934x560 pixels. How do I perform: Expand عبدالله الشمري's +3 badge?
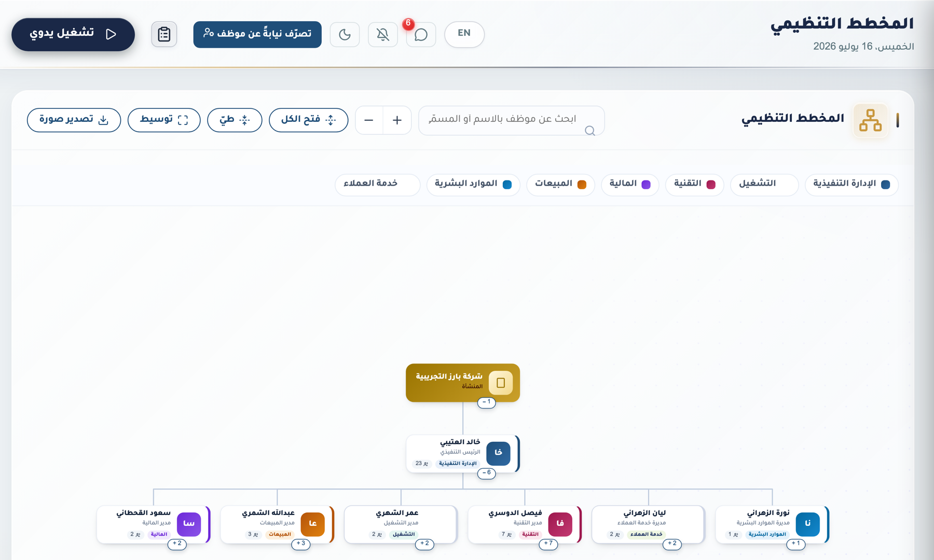[300, 544]
